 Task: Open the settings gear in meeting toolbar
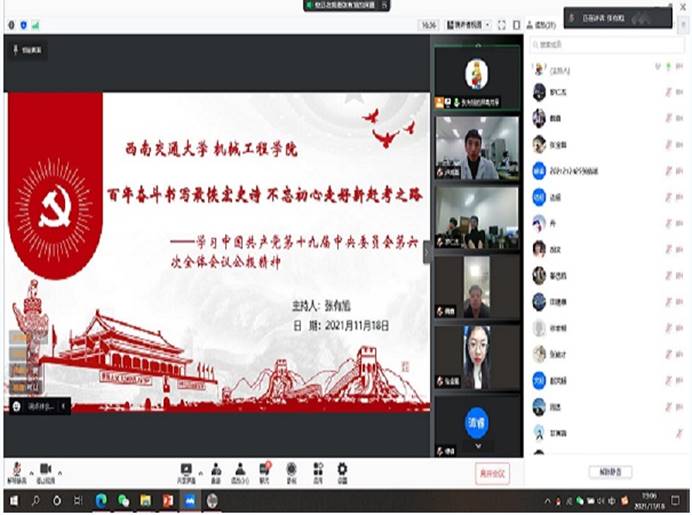(342, 469)
